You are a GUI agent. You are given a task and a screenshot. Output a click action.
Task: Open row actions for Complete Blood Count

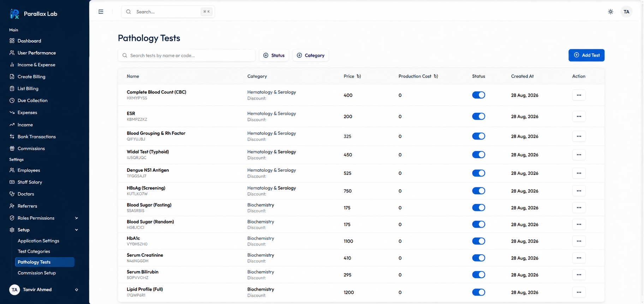(579, 95)
